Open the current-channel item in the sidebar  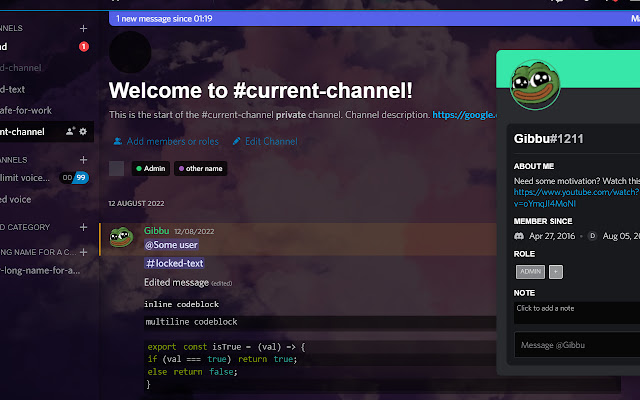coord(46,131)
